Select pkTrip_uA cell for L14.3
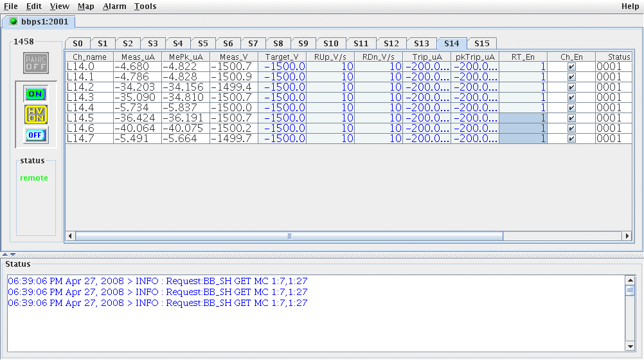644x360 pixels. (x=475, y=98)
